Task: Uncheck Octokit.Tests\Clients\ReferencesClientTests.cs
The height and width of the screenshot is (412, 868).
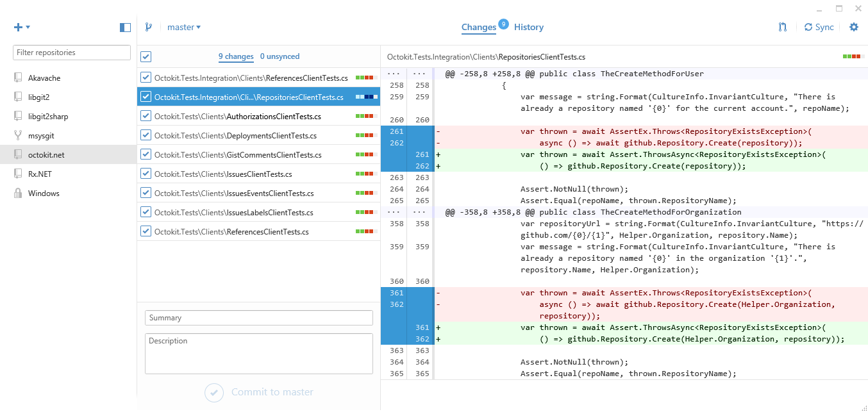Action: (146, 231)
